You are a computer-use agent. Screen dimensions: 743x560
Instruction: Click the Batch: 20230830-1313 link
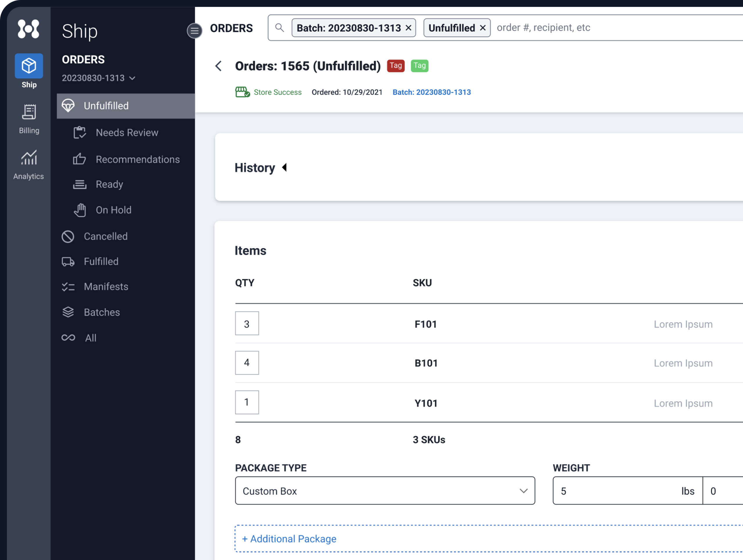tap(432, 92)
